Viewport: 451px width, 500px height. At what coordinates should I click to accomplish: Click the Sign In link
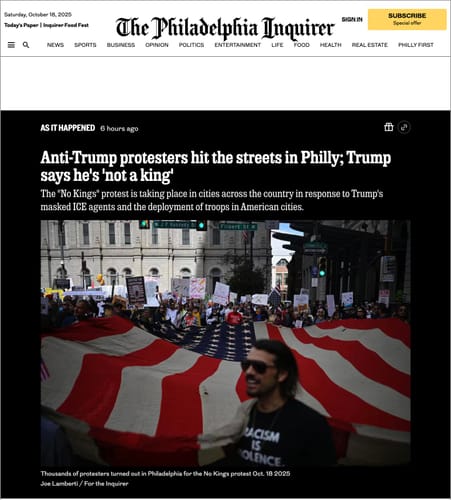(352, 19)
